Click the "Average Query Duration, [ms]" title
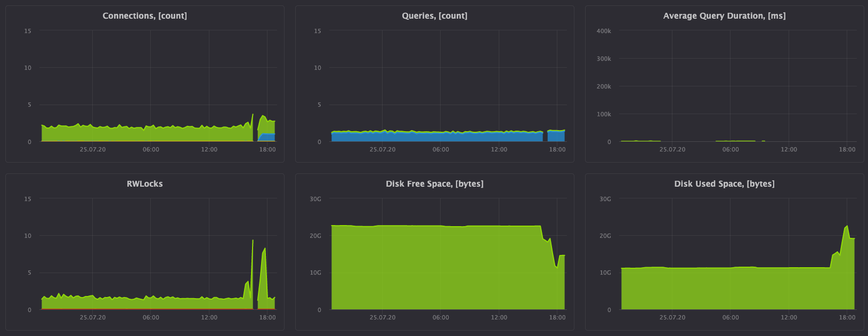 coord(725,16)
